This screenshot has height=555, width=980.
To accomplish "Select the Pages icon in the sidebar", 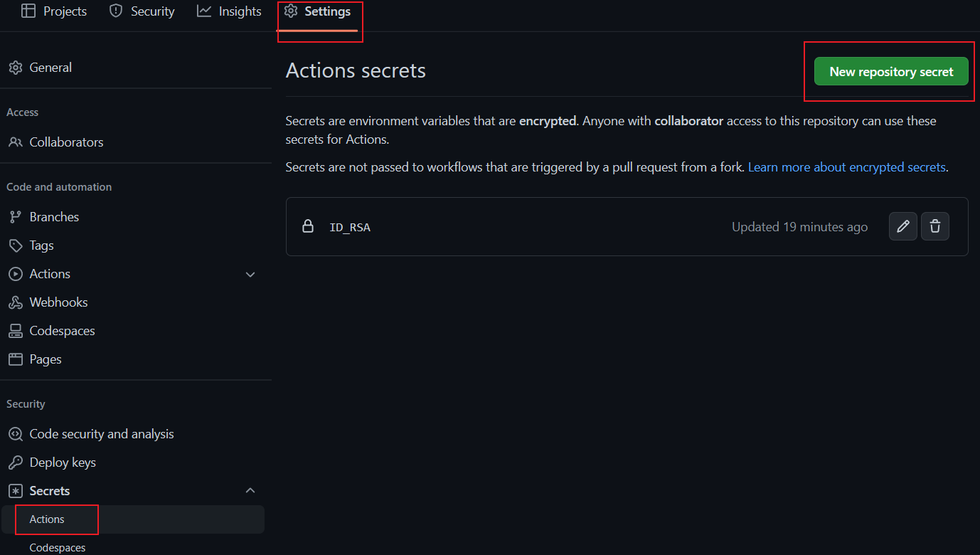I will coord(15,359).
